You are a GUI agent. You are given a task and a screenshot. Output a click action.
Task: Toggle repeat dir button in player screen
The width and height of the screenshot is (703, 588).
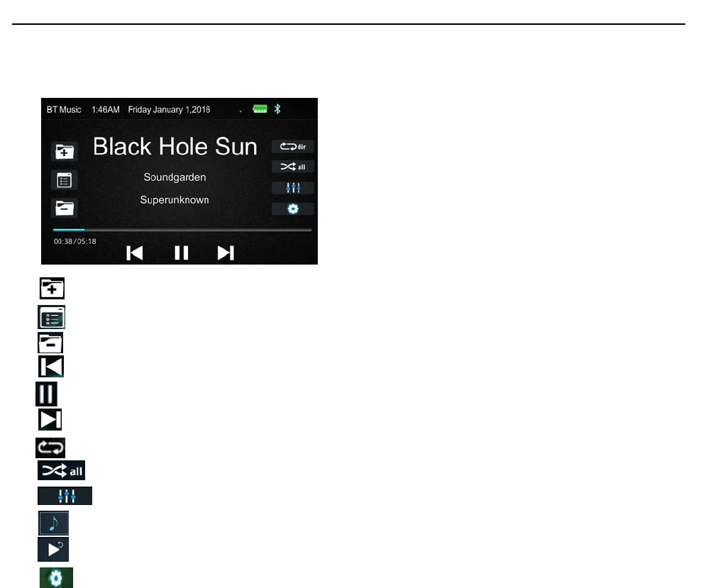[x=293, y=147]
